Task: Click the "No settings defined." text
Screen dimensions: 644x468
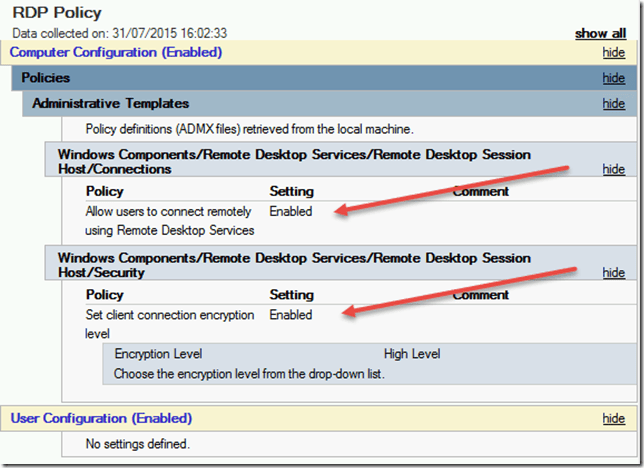Action: click(x=137, y=443)
